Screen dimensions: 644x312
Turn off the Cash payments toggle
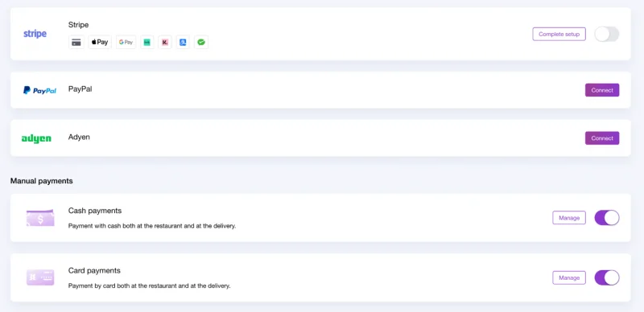pos(607,218)
